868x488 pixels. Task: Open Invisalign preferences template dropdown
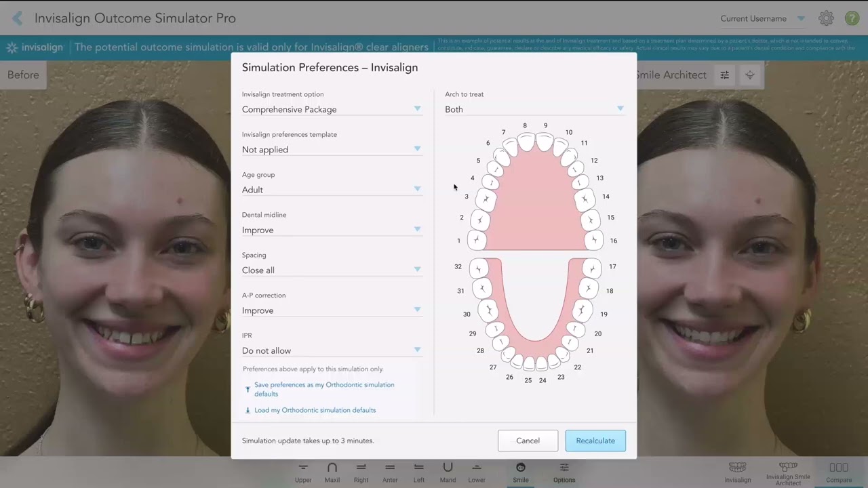332,149
